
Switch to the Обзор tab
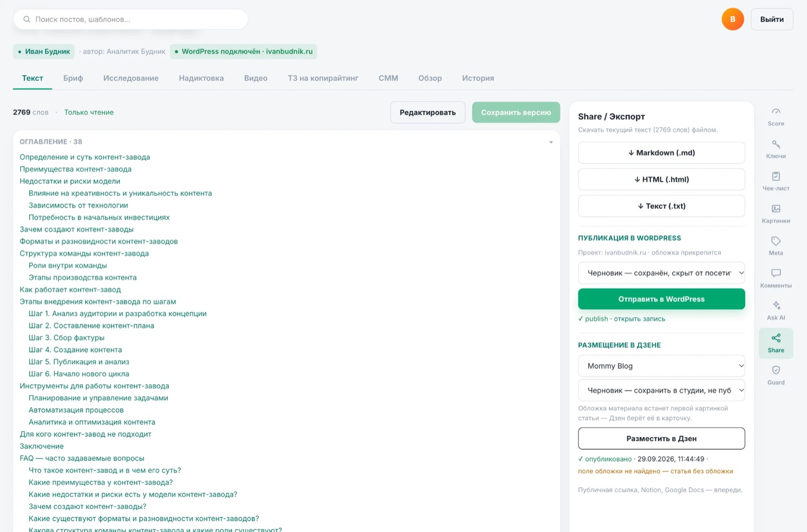pyautogui.click(x=430, y=78)
